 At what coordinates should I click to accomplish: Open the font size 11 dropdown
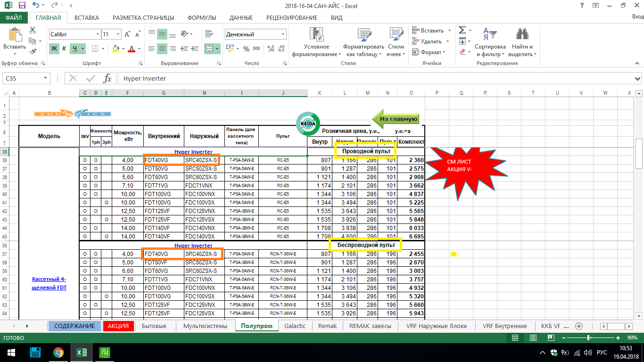[x=118, y=34]
